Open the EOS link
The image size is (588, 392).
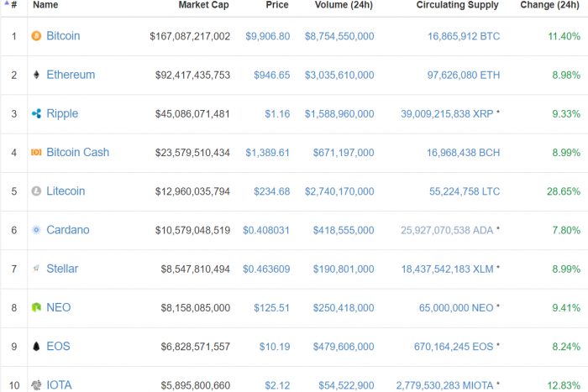click(x=58, y=347)
